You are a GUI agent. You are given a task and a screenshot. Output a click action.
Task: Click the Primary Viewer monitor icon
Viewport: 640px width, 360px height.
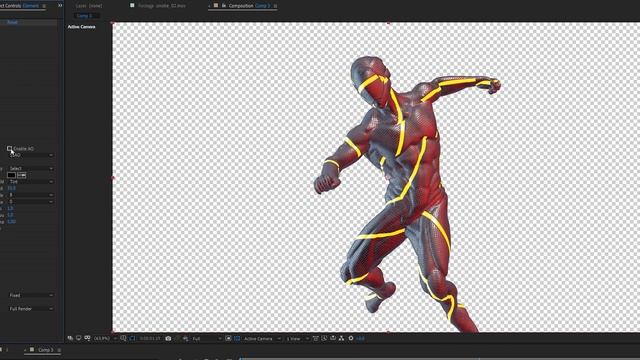coord(78,338)
